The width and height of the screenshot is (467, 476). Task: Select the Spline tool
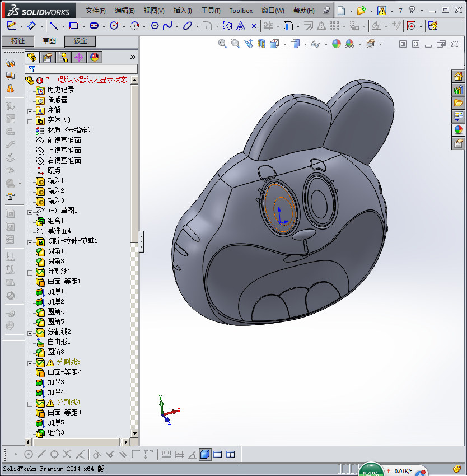[167, 26]
